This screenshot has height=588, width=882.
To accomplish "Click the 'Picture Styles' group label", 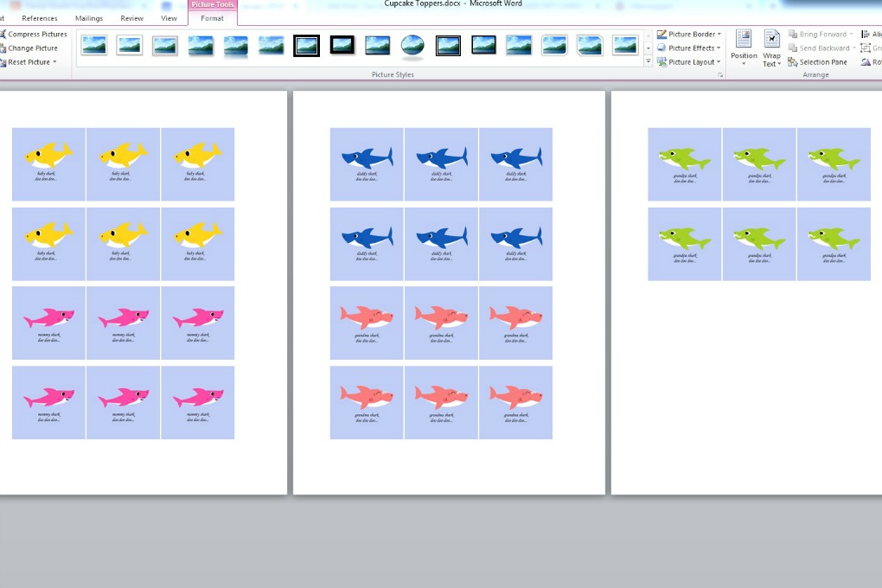I will coord(393,74).
